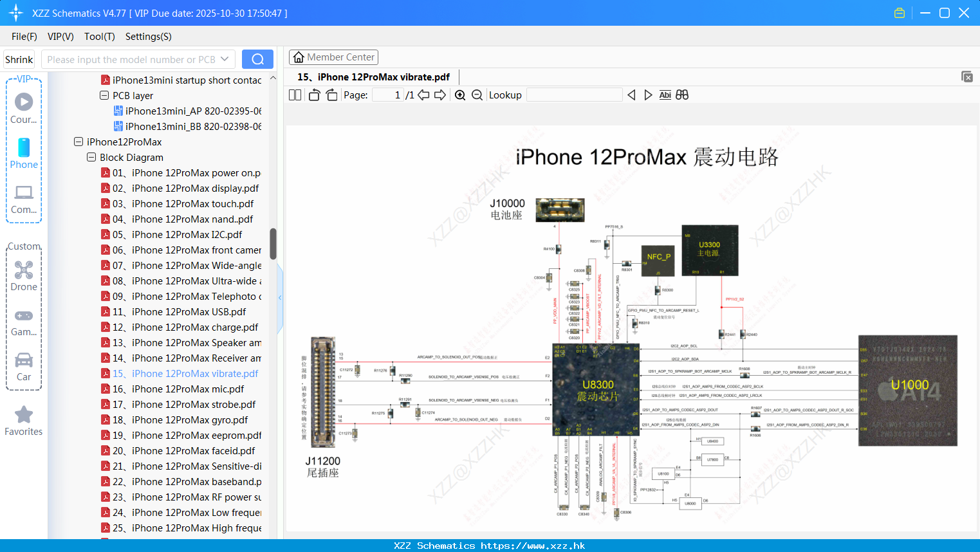Open iPhone13mini_BB 820-02398 PCB file
Screen dimensions: 980x552
point(187,126)
